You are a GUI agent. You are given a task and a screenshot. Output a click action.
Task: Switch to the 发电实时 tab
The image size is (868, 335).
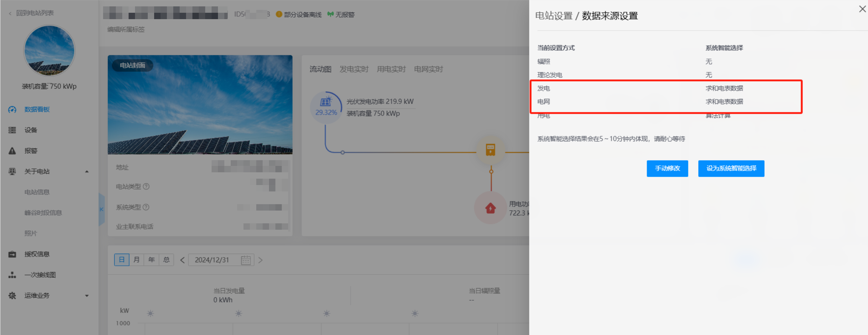click(x=354, y=69)
